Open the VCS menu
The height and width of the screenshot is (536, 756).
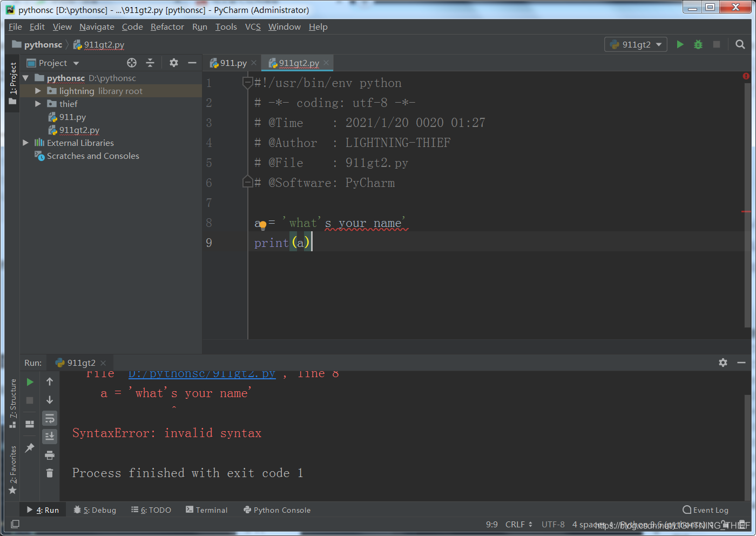tap(253, 26)
